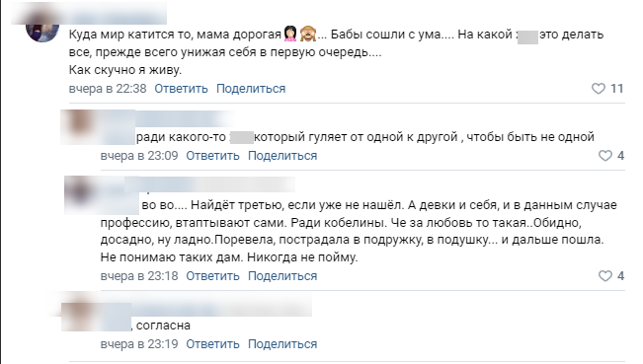Image resolution: width=643 pixels, height=364 pixels.
Task: Open the top commenter's round avatar
Action: click(42, 29)
